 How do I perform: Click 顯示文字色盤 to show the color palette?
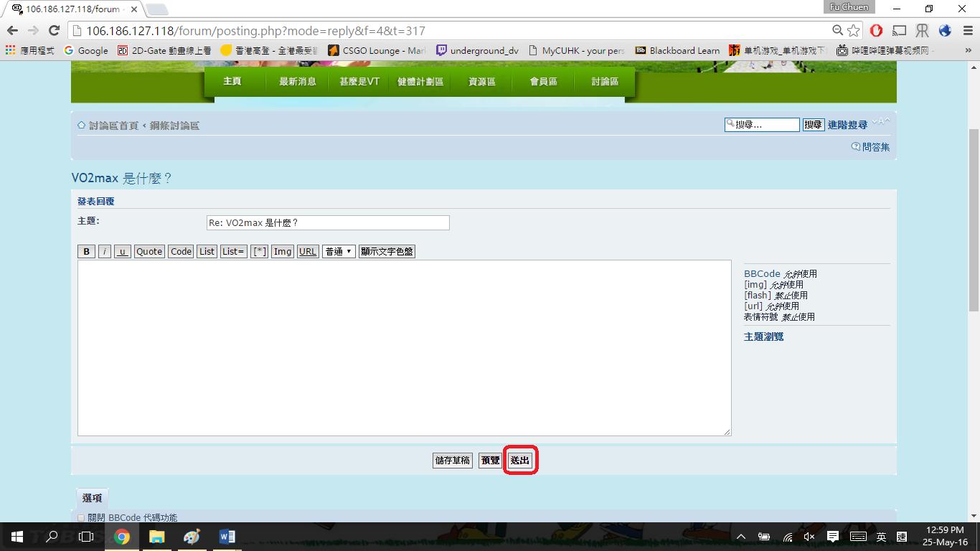[387, 252]
